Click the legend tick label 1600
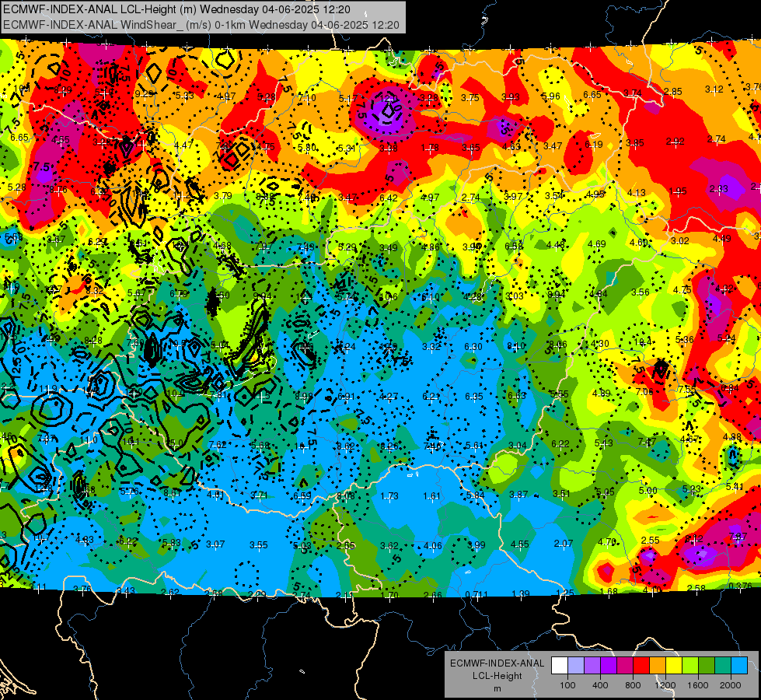 (698, 685)
